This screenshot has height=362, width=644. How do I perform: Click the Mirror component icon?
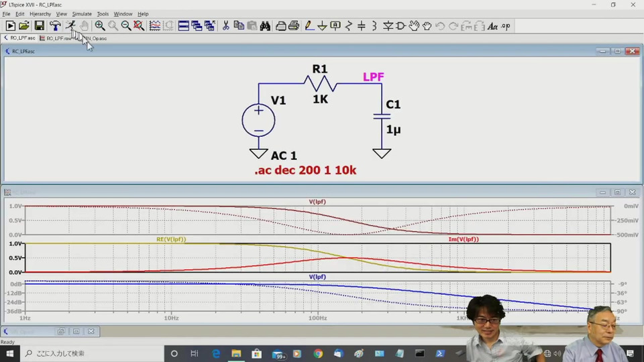coord(479,26)
